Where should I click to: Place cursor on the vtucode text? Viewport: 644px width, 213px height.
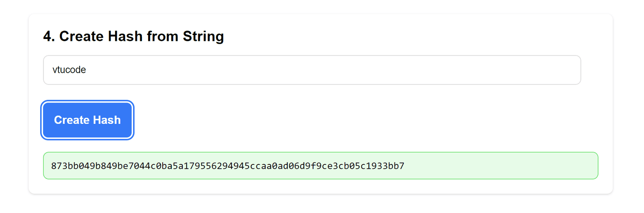(x=69, y=70)
